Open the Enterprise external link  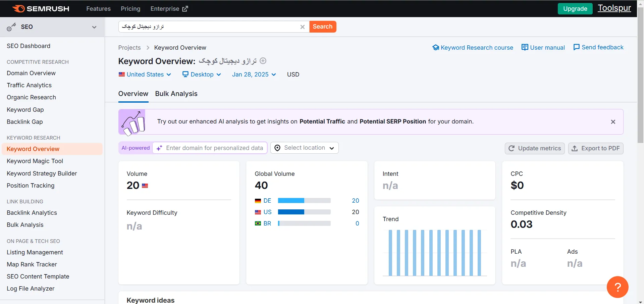coord(169,9)
